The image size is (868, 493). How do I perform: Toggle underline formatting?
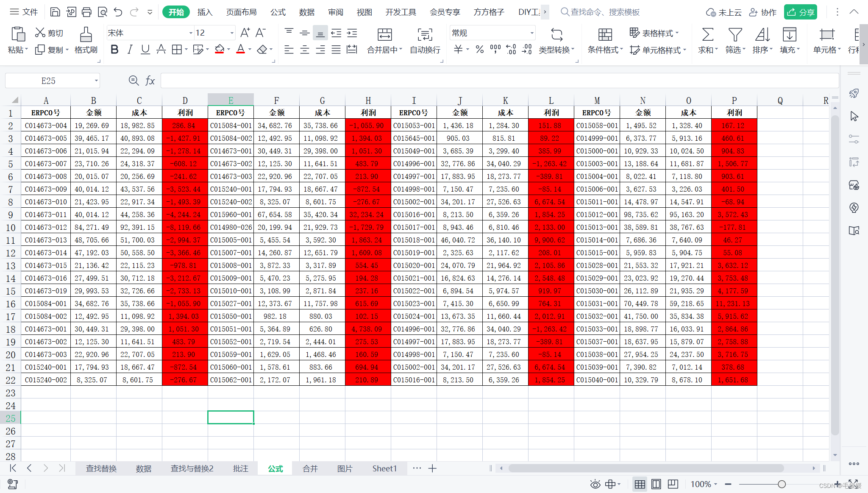(145, 50)
